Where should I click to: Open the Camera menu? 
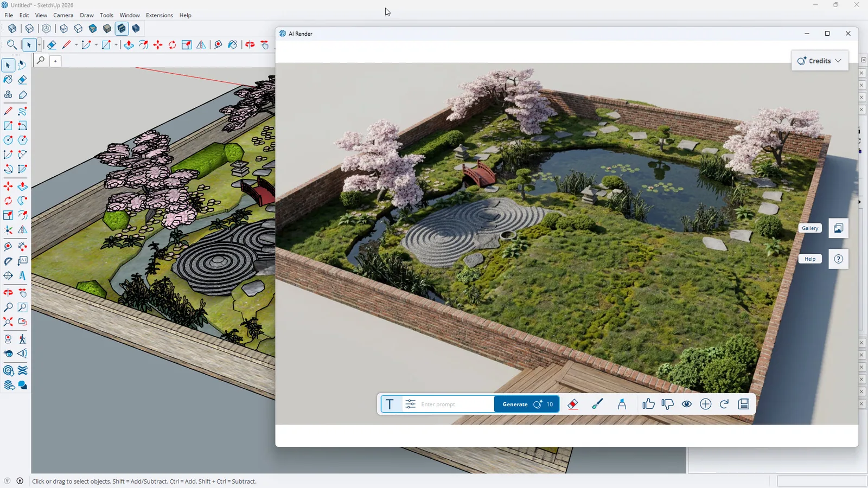[x=63, y=15]
